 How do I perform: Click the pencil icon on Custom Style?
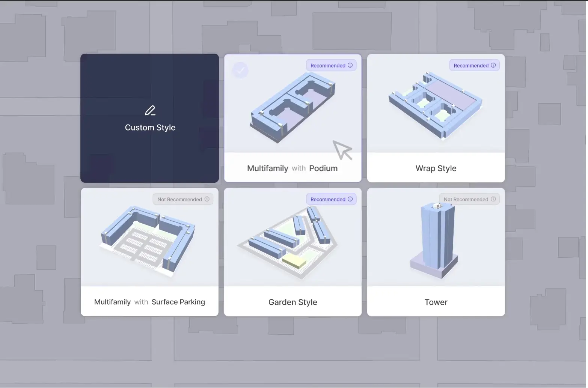[x=150, y=111]
